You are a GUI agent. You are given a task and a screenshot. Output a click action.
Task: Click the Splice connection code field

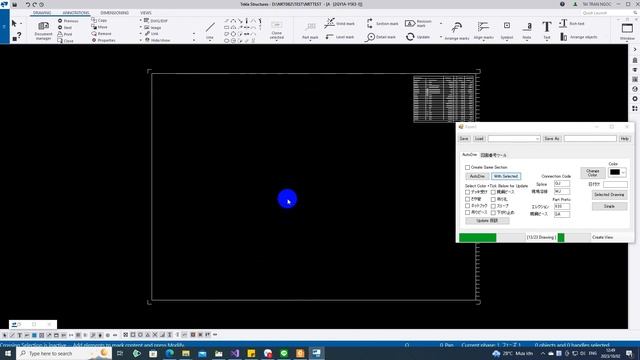click(x=562, y=184)
